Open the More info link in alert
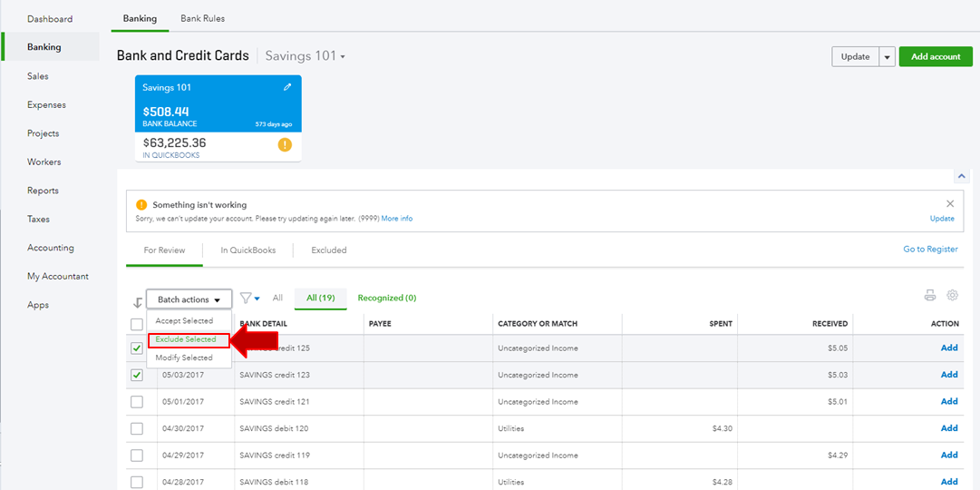 pyautogui.click(x=397, y=219)
